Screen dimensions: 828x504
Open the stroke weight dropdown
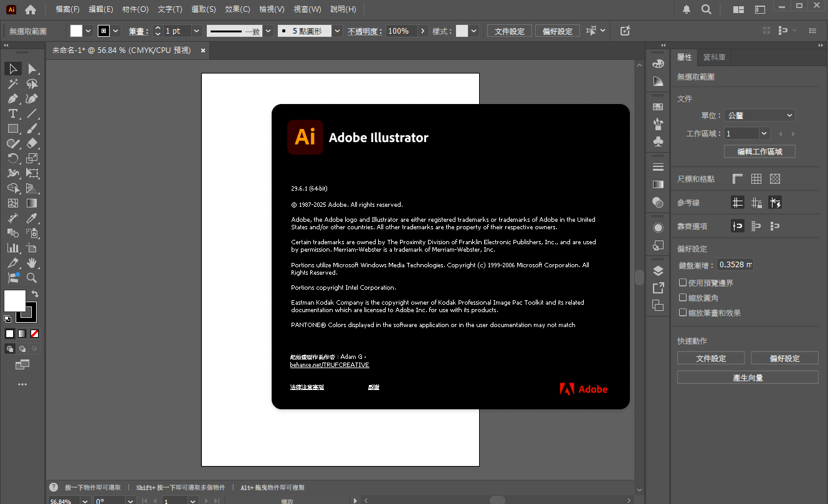(197, 31)
